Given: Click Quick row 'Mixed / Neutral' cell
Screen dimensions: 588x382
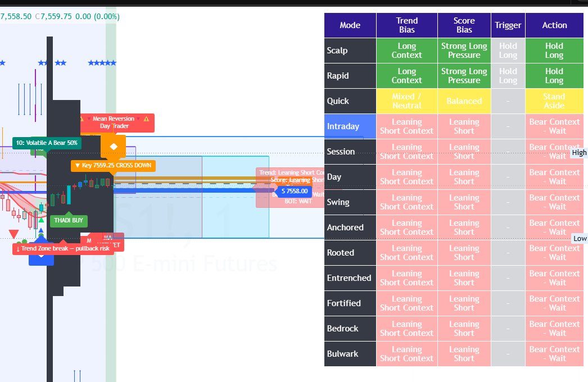Looking at the screenshot, I should coord(406,101).
